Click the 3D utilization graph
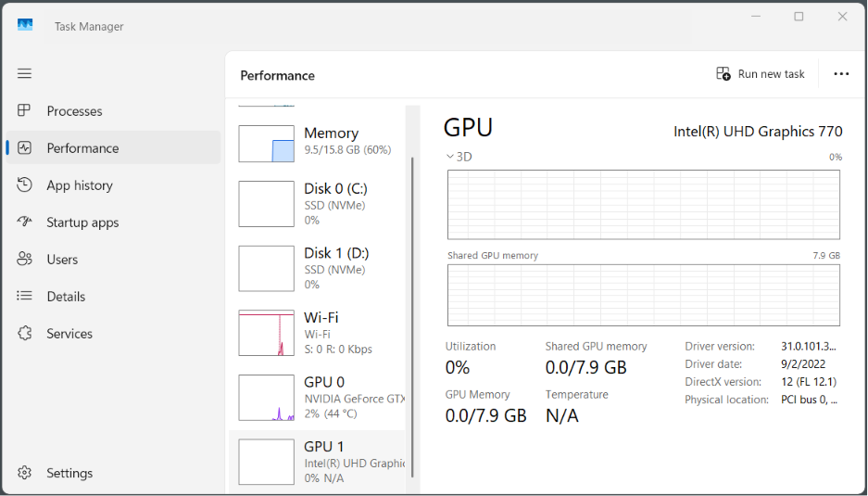The height and width of the screenshot is (496, 868). pos(644,205)
